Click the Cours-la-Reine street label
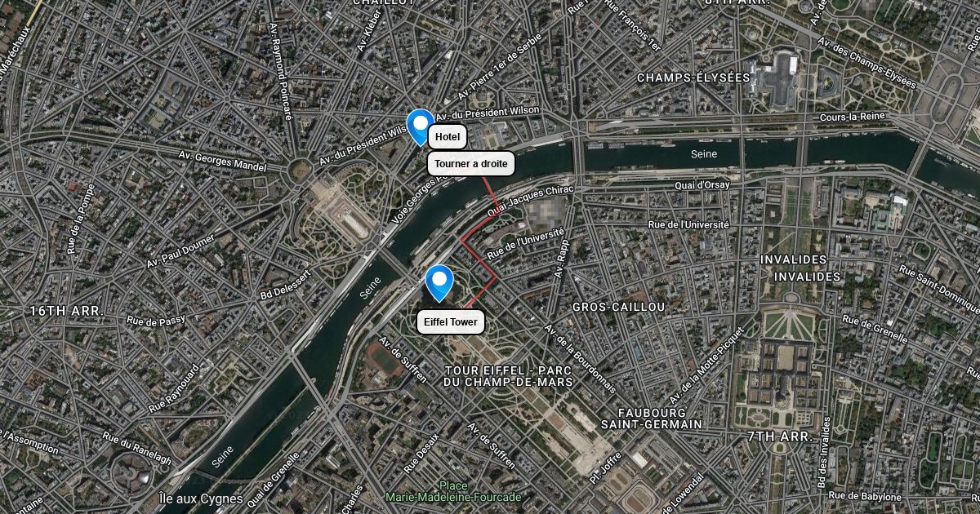Viewport: 980px width, 514px height. [x=853, y=117]
